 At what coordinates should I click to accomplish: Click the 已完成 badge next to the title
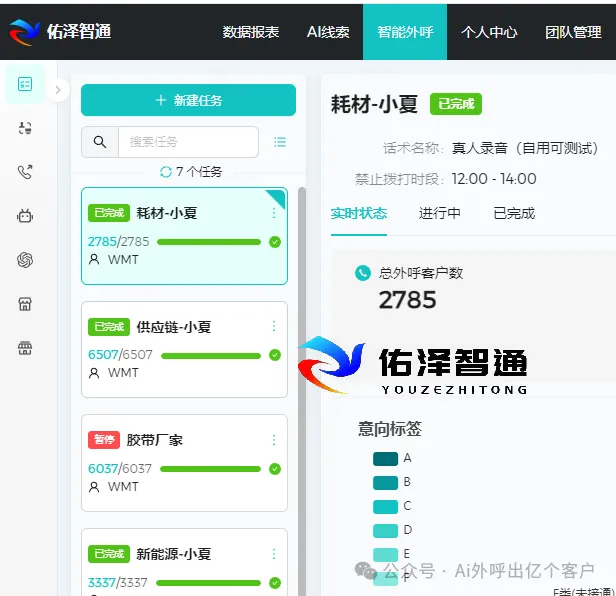point(456,104)
